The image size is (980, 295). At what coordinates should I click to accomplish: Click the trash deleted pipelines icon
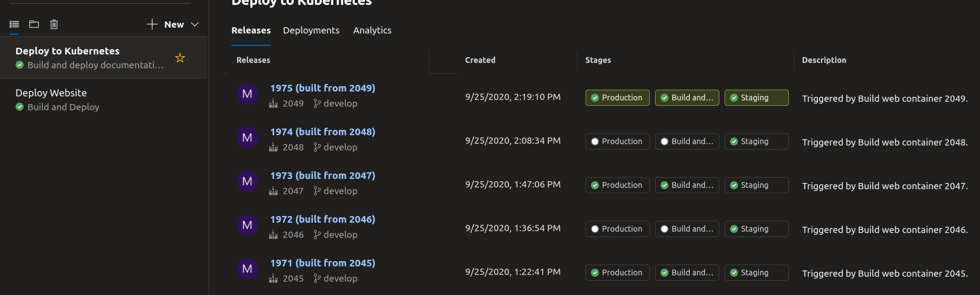tap(54, 24)
